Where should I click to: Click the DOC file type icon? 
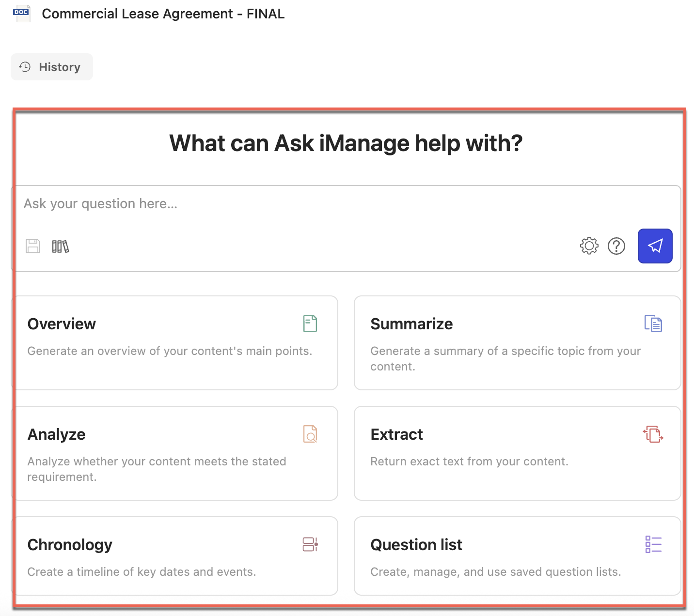coord(21,13)
